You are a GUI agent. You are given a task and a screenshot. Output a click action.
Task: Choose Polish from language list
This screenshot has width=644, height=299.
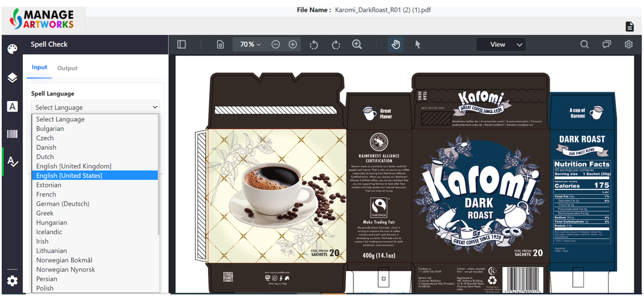click(x=95, y=288)
